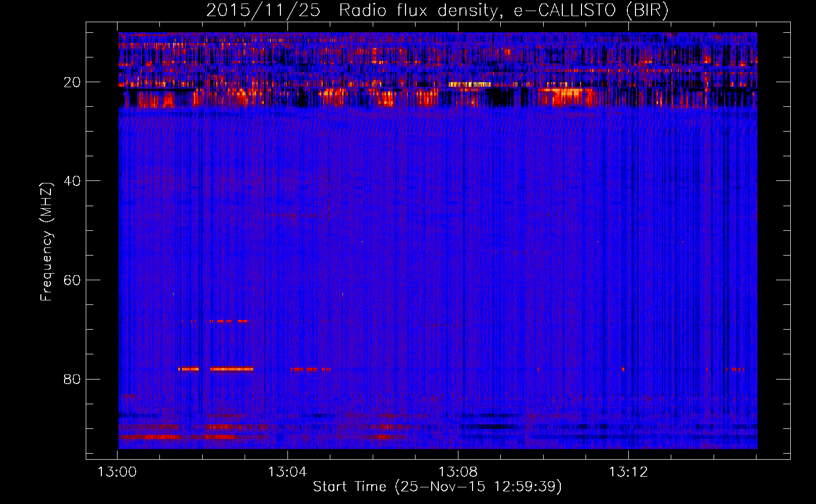
Task: Click the '40' frequency tick label
Action: 73,181
